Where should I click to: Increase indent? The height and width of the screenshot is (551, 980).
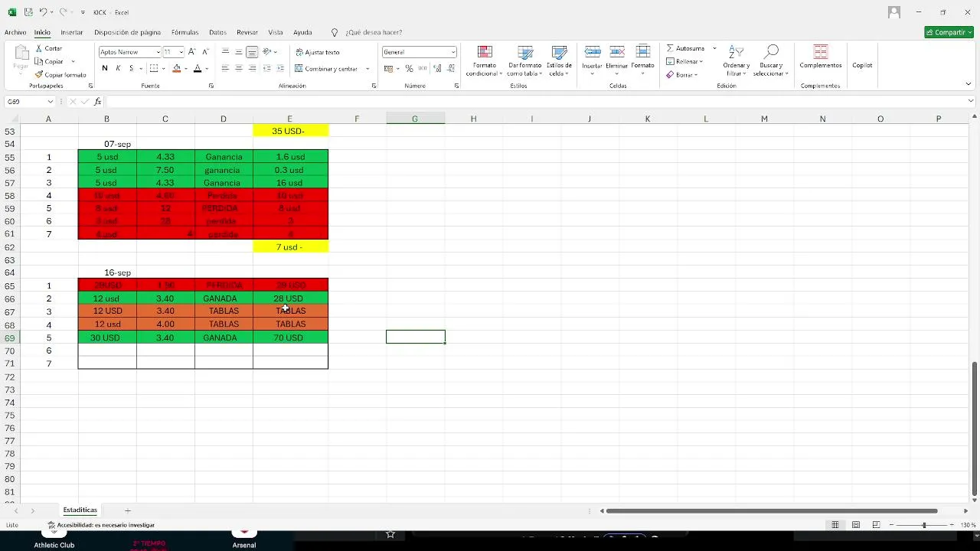point(280,68)
